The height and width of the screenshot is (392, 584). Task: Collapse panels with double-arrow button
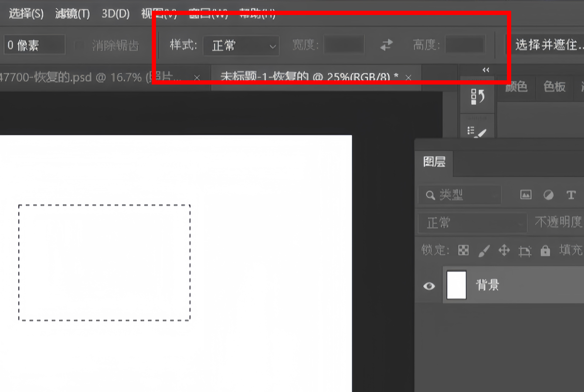tap(486, 70)
